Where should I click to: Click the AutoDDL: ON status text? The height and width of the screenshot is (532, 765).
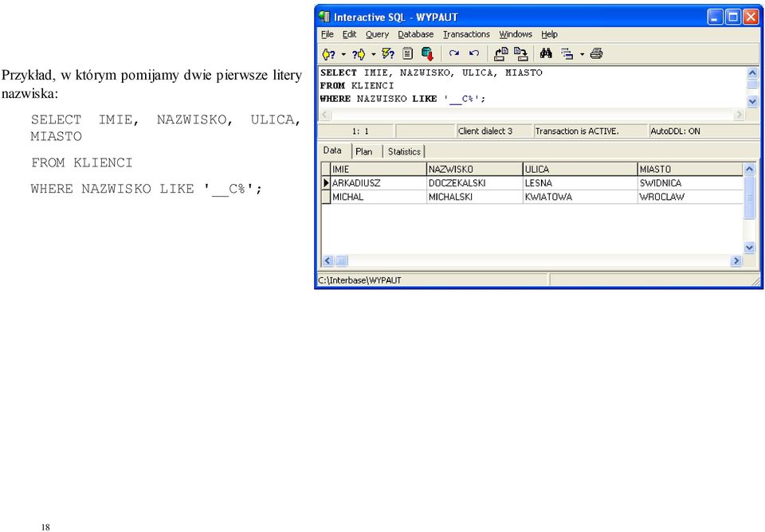click(x=675, y=131)
